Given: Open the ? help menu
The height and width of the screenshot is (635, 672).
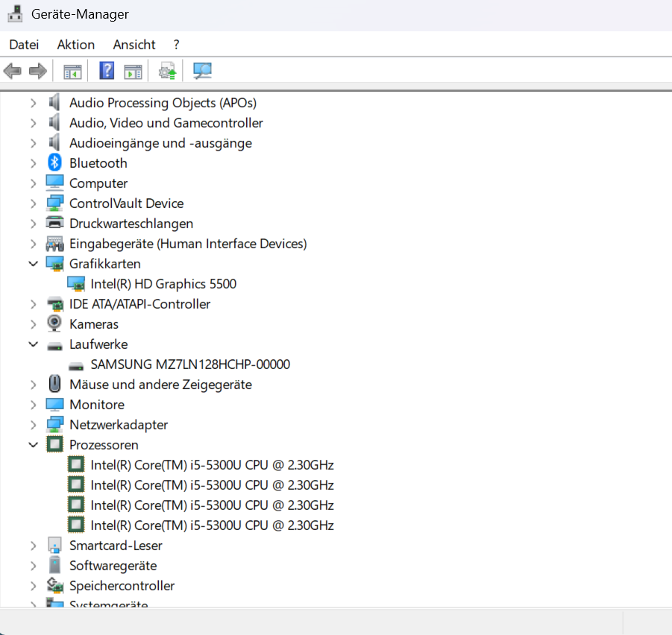Looking at the screenshot, I should point(177,45).
